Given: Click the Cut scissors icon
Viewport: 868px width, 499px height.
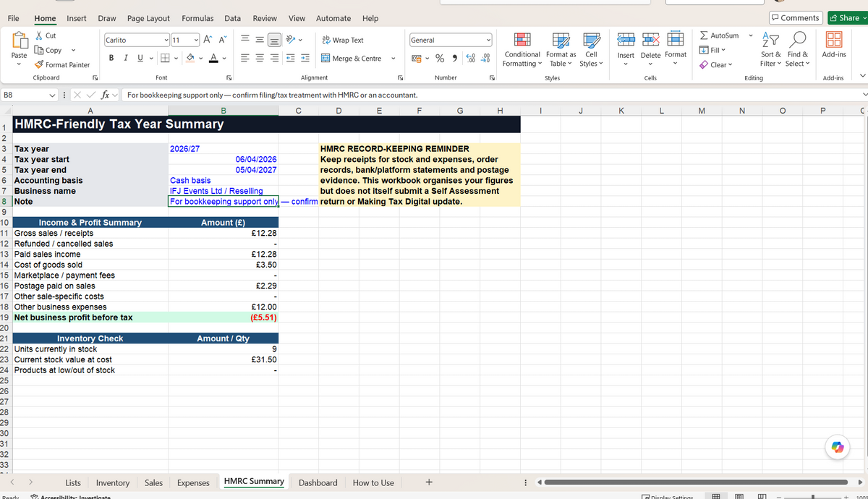Looking at the screenshot, I should (39, 35).
